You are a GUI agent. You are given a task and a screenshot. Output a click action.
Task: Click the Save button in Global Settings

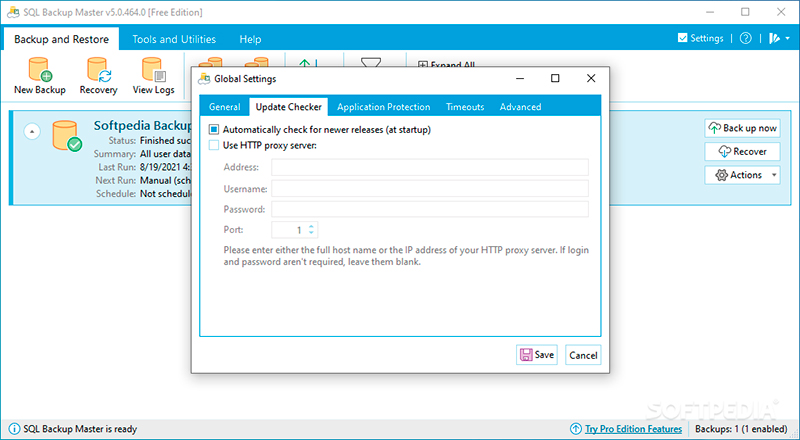click(536, 354)
